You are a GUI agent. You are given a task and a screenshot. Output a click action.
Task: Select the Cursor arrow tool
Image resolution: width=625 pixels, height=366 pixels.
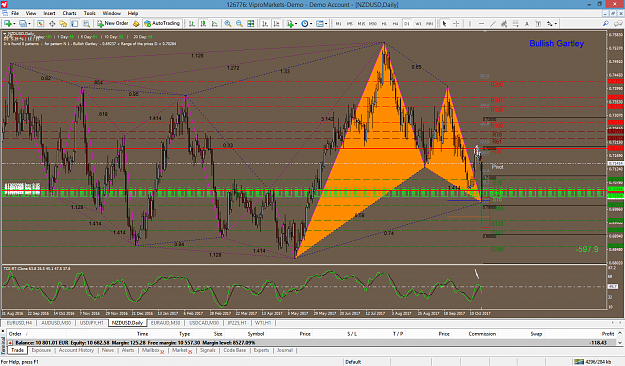click(444, 24)
